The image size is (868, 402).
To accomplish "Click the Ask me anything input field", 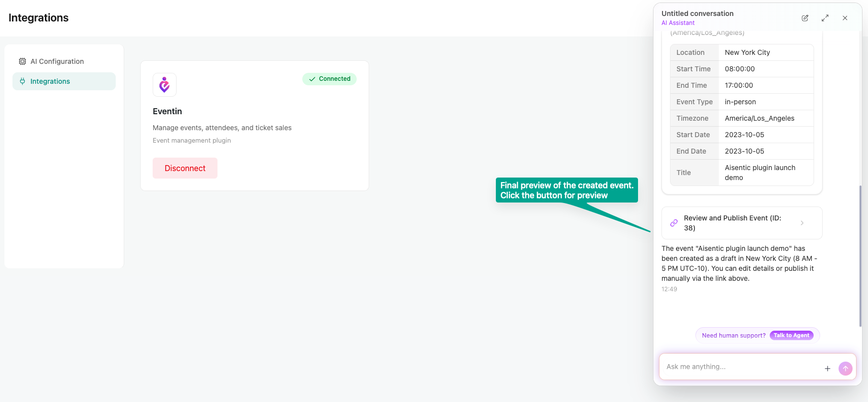I will [x=741, y=367].
